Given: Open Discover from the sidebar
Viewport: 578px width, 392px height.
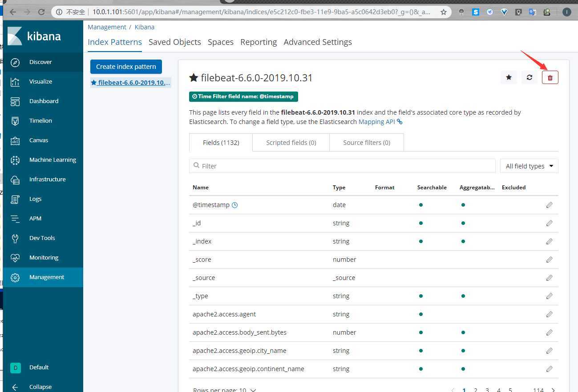Looking at the screenshot, I should tap(43, 62).
